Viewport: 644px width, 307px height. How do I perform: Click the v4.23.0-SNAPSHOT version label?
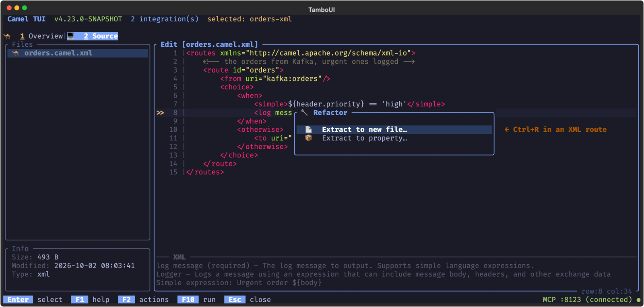pos(88,19)
